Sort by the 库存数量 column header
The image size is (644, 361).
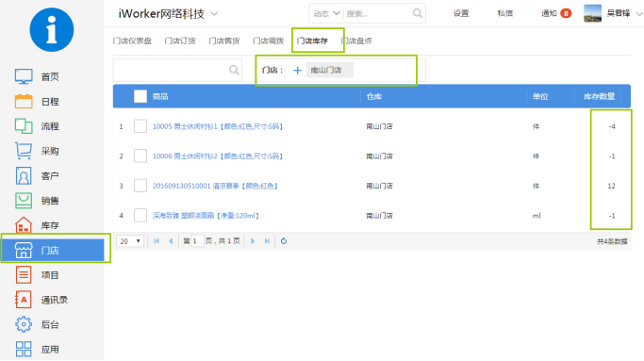point(600,96)
